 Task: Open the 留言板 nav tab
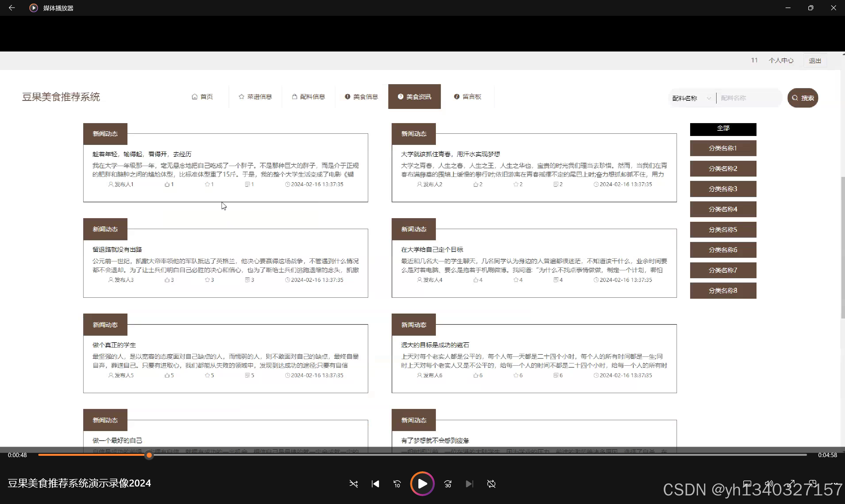point(468,97)
